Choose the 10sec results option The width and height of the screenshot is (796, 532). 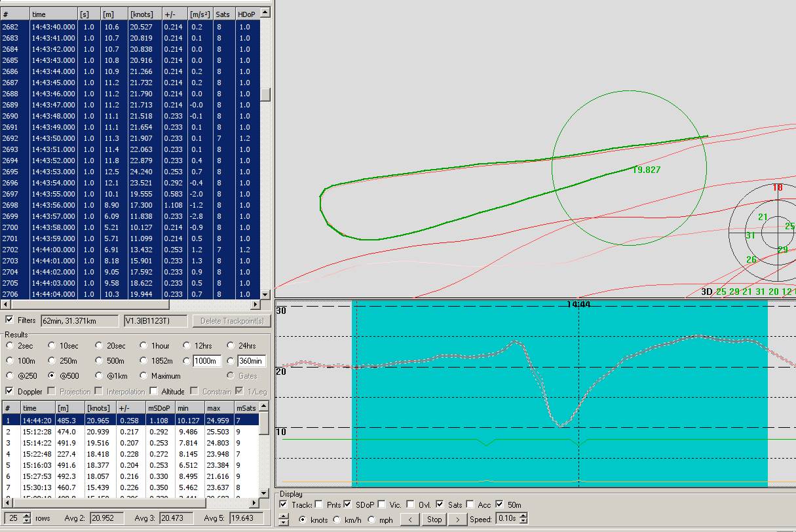(52, 345)
